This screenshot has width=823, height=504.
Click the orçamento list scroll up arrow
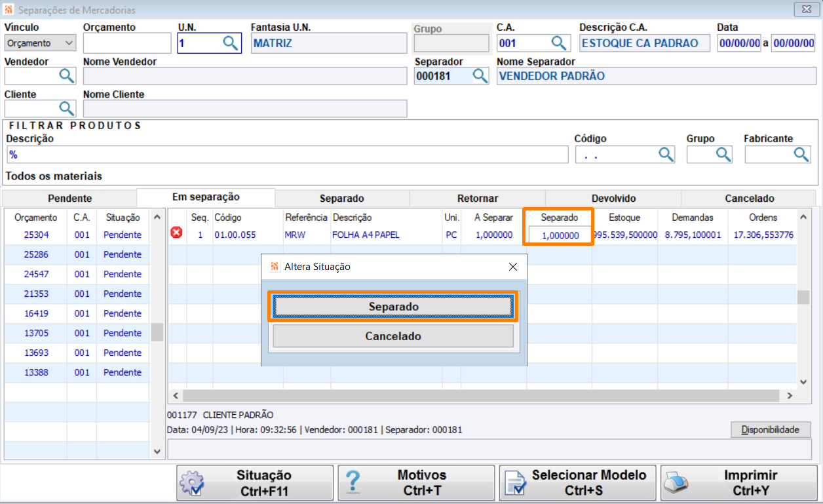157,217
